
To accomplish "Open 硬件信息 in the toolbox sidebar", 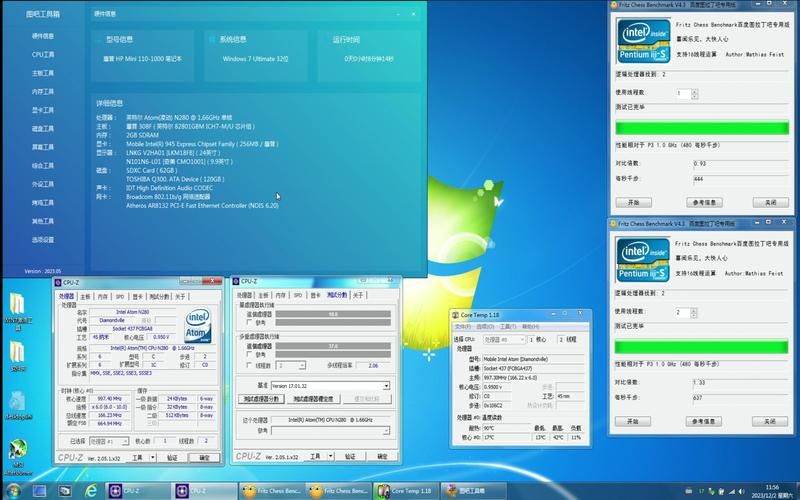I will [43, 36].
